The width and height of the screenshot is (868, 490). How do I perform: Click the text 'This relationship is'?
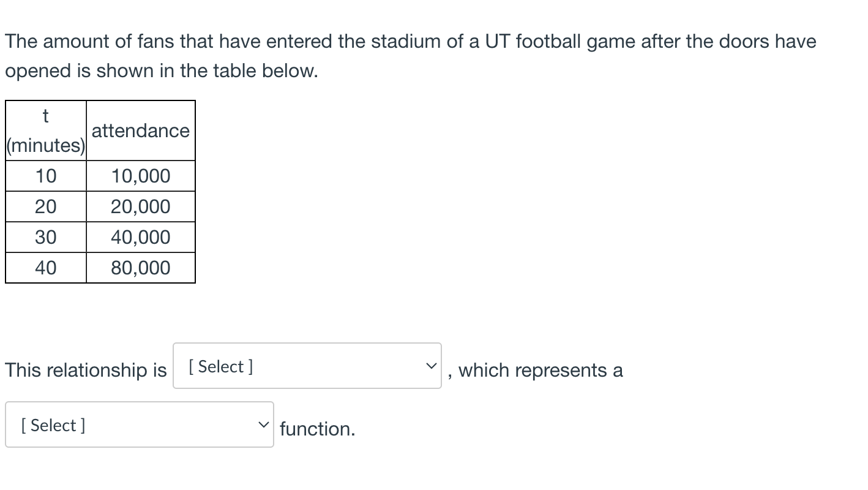click(x=86, y=371)
